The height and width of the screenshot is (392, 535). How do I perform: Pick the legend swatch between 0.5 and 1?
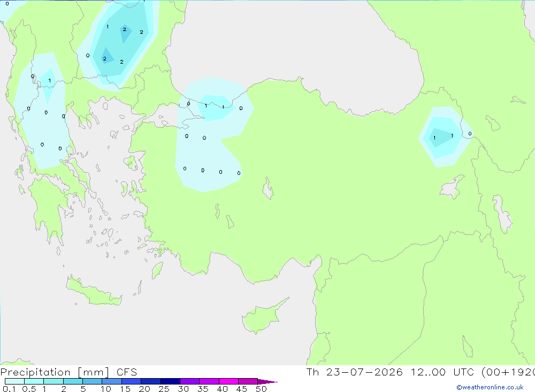[x=34, y=381]
